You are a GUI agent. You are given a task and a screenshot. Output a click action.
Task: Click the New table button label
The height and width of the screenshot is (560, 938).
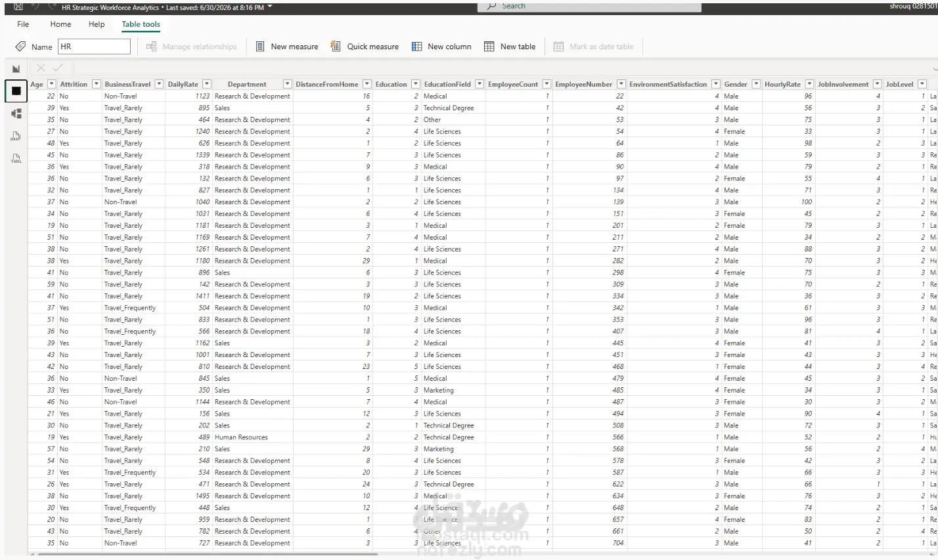(518, 47)
